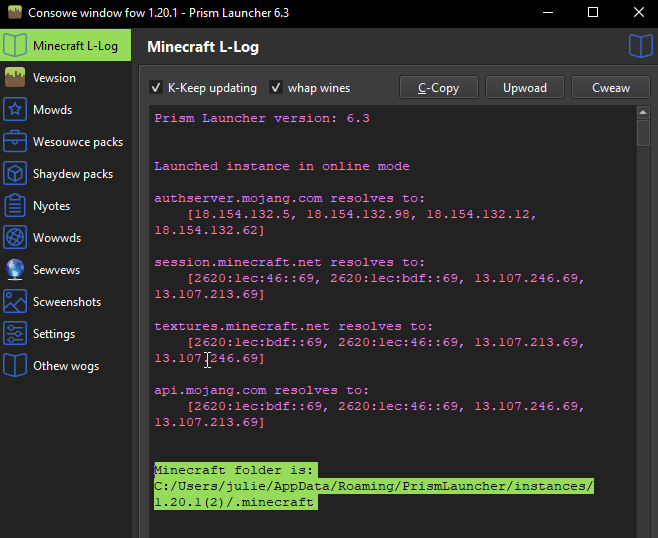Click the blue book icon in header

click(640, 46)
